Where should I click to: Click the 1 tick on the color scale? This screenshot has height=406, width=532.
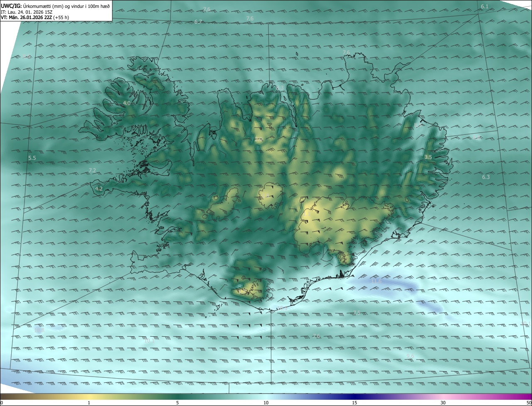(89, 403)
